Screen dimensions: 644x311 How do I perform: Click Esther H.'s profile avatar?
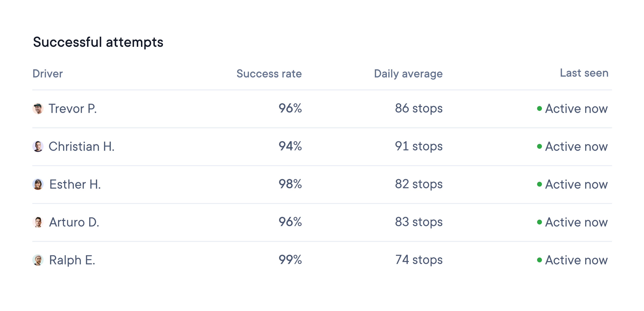tap(38, 184)
